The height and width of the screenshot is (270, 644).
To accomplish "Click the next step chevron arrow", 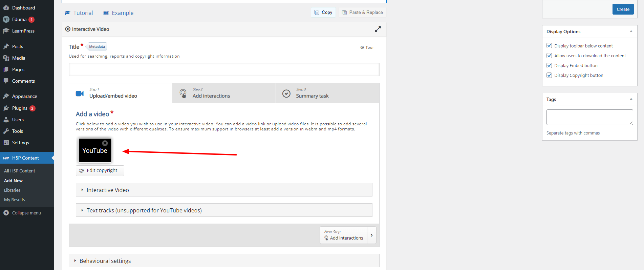I will 372,235.
